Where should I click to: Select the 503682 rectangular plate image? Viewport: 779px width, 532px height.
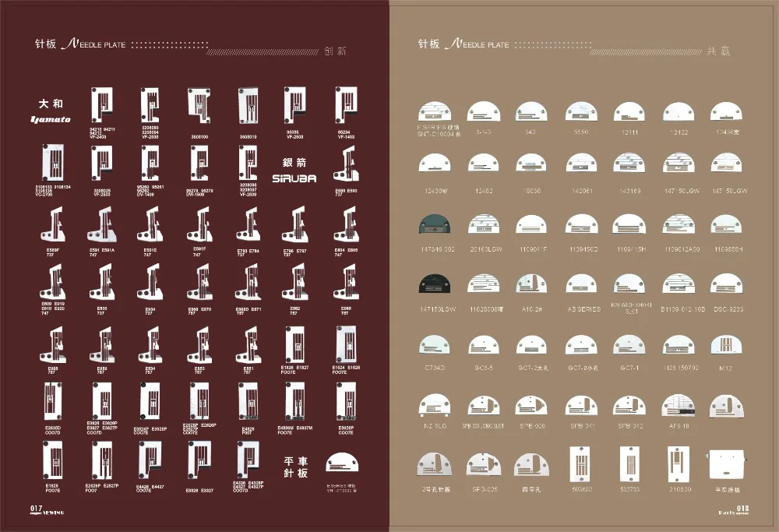pyautogui.click(x=581, y=464)
